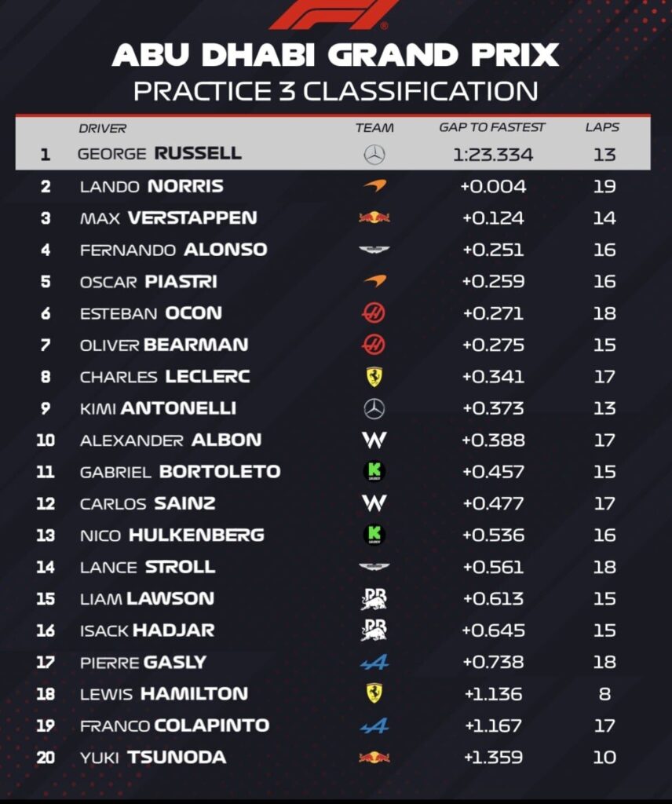The width and height of the screenshot is (672, 804).
Task: Click the LAPS column header
Action: pos(602,127)
